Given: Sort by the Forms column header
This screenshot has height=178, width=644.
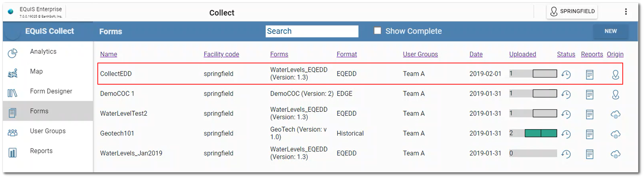Looking at the screenshot, I should click(x=279, y=54).
